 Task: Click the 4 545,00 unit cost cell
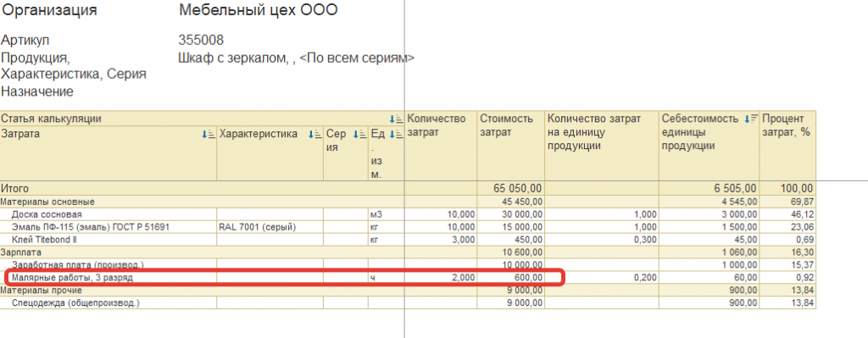coord(709,202)
